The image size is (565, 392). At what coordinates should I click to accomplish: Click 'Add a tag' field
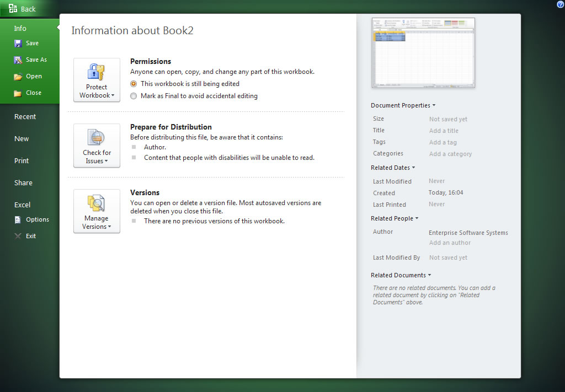click(x=443, y=142)
